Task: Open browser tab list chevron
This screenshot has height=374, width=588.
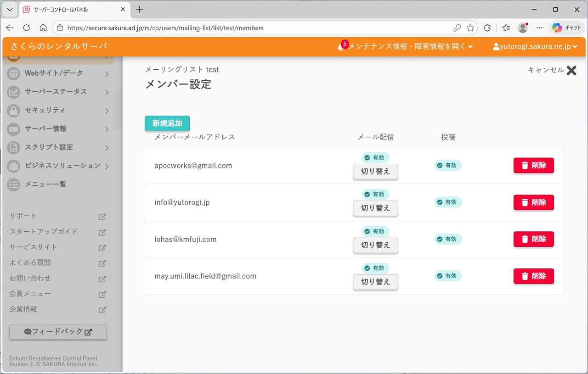Action: coord(10,10)
